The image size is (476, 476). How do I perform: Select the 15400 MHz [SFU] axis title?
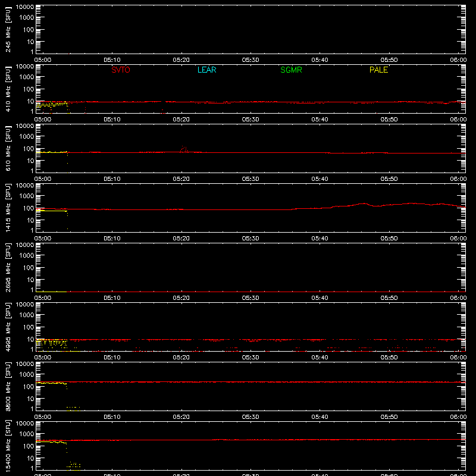click(x=8, y=446)
